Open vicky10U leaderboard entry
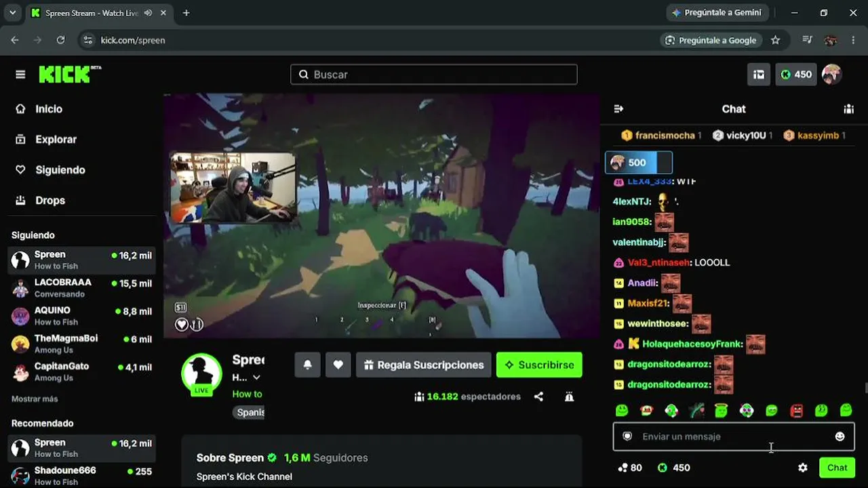This screenshot has height=488, width=868. pyautogui.click(x=743, y=136)
